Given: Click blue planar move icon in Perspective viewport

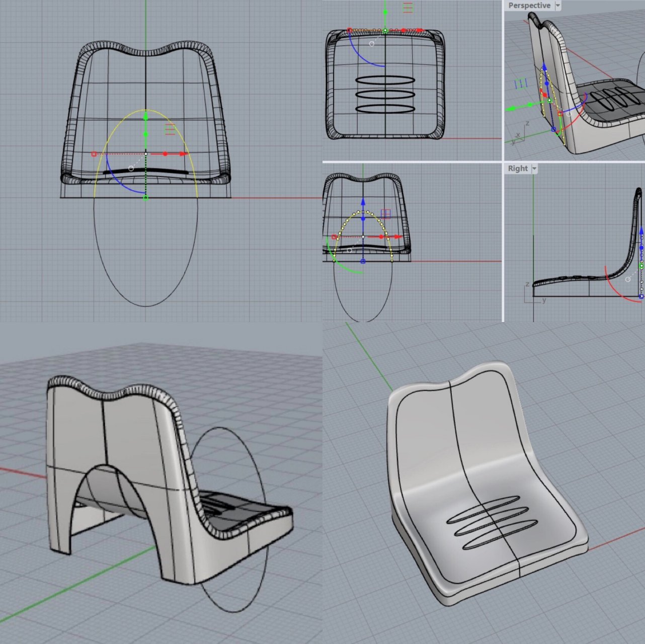Looking at the screenshot, I should 521,83.
